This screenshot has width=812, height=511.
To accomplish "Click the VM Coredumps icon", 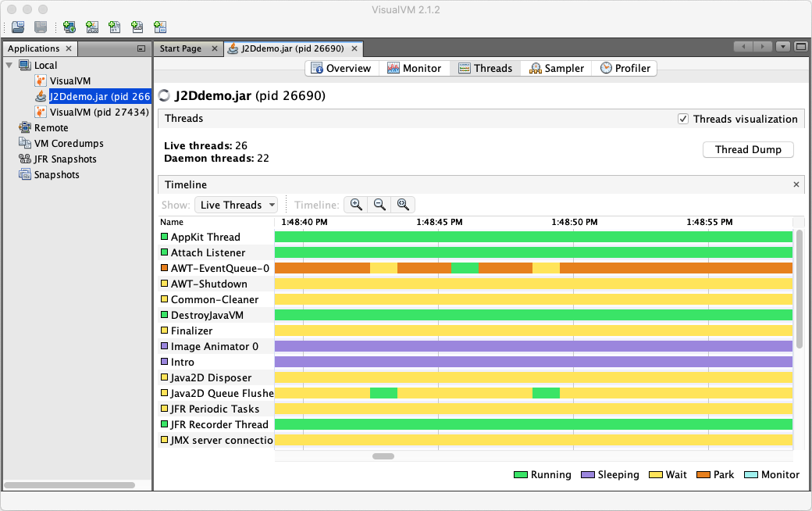I will (x=25, y=143).
